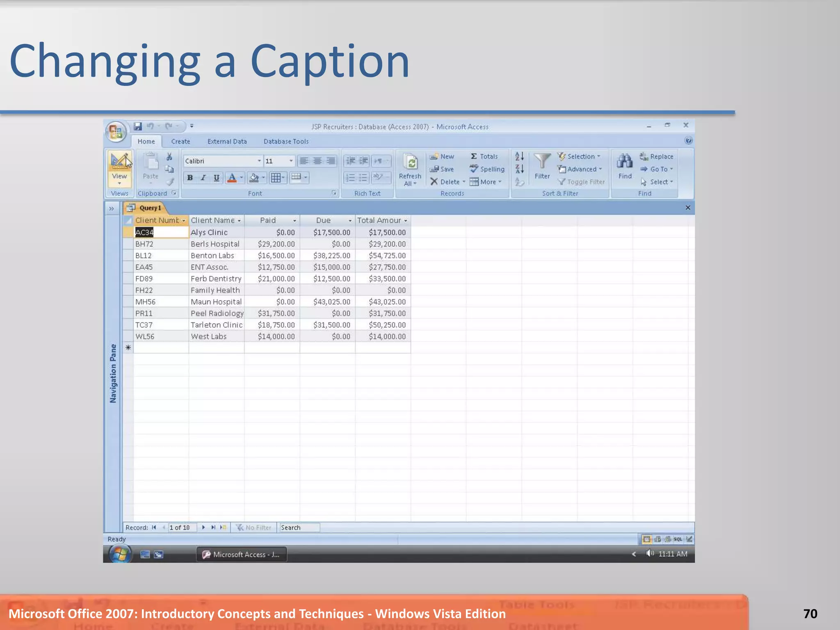Click the Clear All Sorts icon
This screenshot has width=840, height=630.
pos(519,182)
